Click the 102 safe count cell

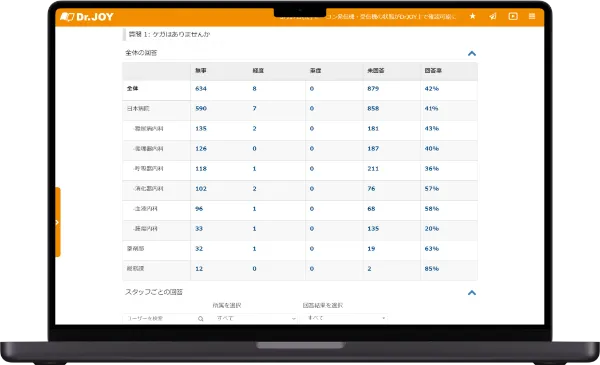pos(201,189)
